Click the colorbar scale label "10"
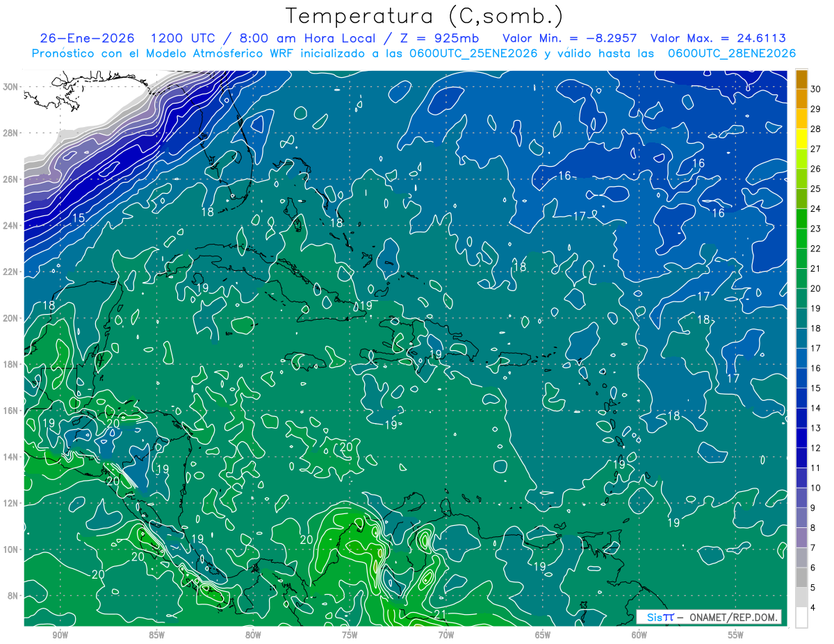The height and width of the screenshot is (644, 834). click(816, 488)
